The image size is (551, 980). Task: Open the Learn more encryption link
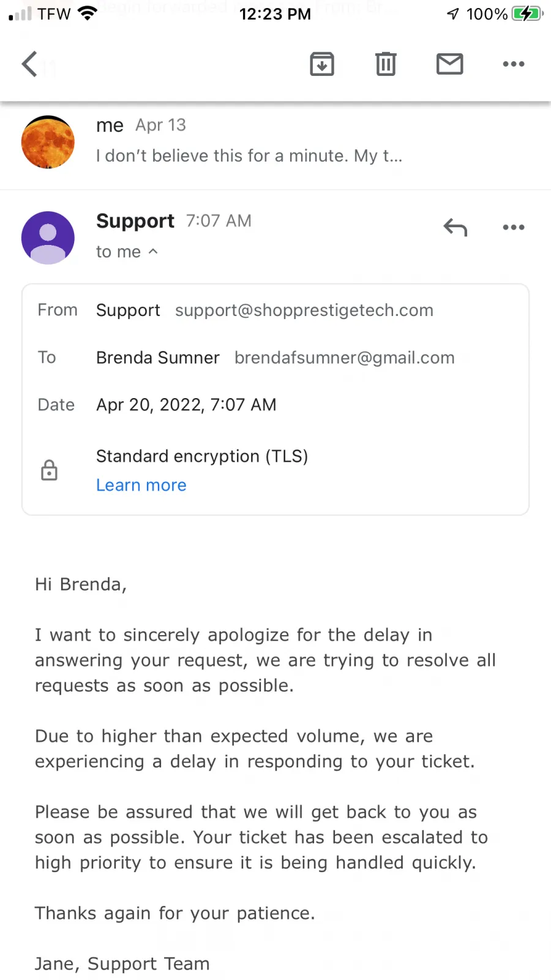(141, 485)
